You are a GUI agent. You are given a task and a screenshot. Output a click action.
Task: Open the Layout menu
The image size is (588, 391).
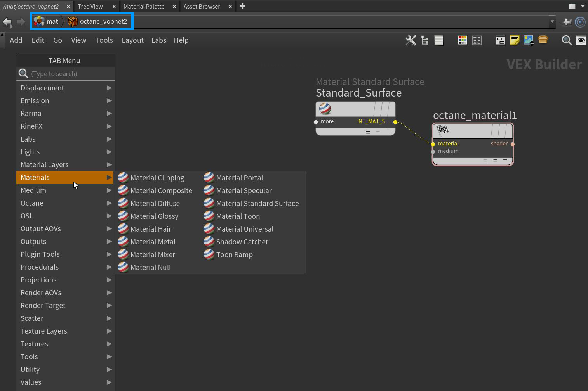pyautogui.click(x=132, y=40)
